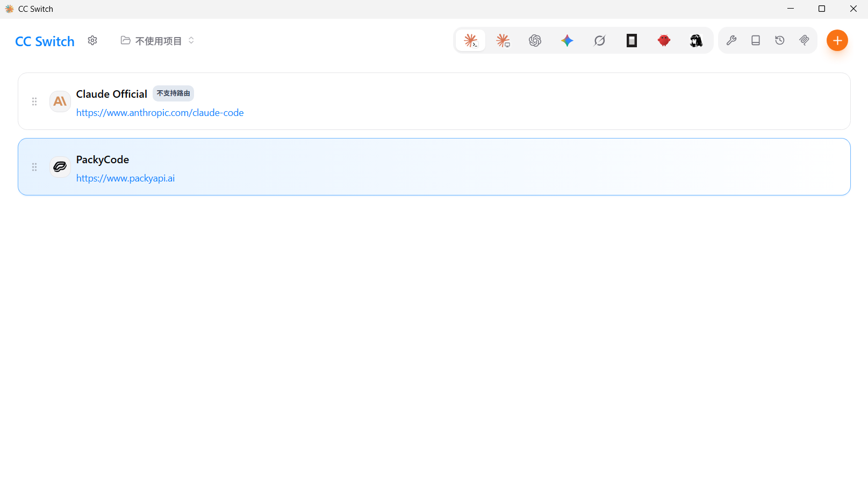The height and width of the screenshot is (494, 868).
Task: Add a new provider with orange plus button
Action: 837,40
